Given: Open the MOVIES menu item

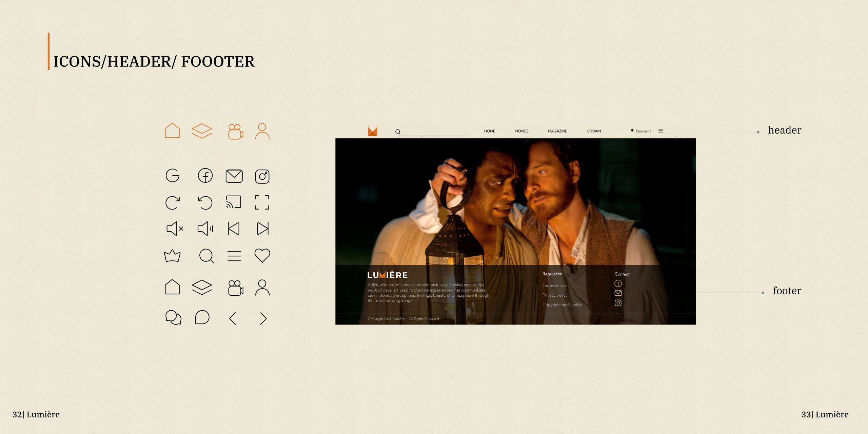Looking at the screenshot, I should coord(521,131).
